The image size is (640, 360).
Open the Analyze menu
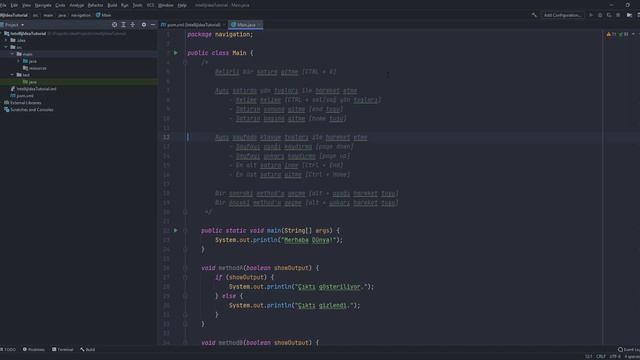pos(76,5)
